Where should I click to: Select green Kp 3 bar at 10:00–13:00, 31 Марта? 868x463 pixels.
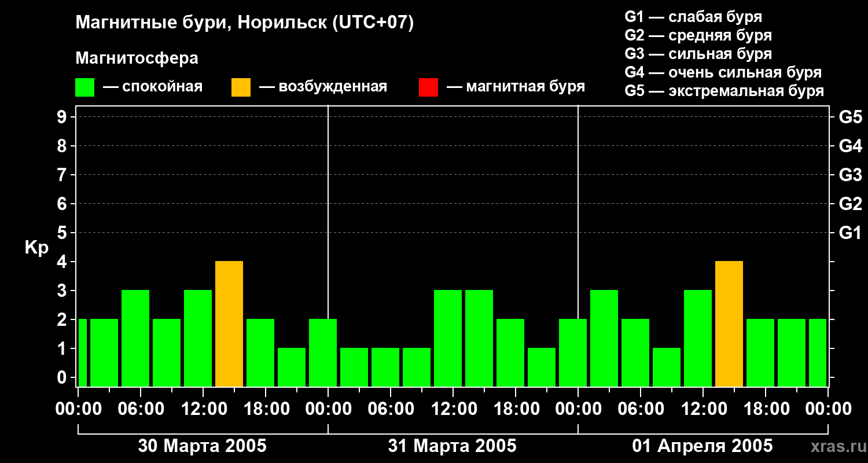coord(448,338)
